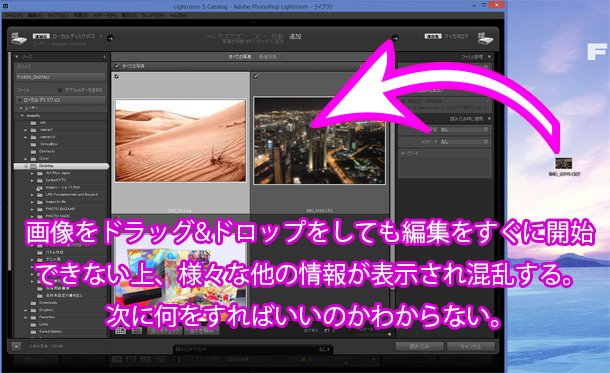Expand the Art Plus Japan folder arrow
The height and width of the screenshot is (373, 610).
tap(32, 173)
